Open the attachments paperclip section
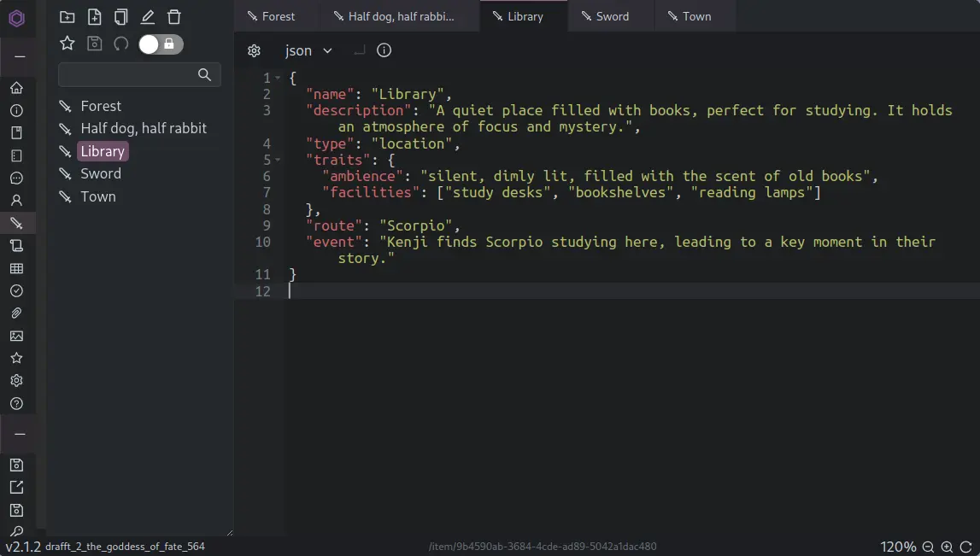The width and height of the screenshot is (980, 556). [17, 313]
